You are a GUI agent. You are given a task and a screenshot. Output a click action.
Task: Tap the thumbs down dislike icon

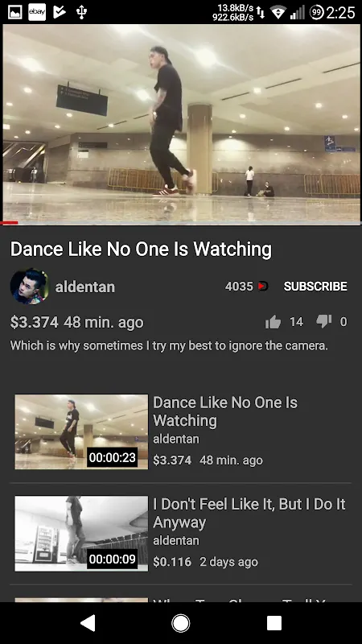(323, 321)
